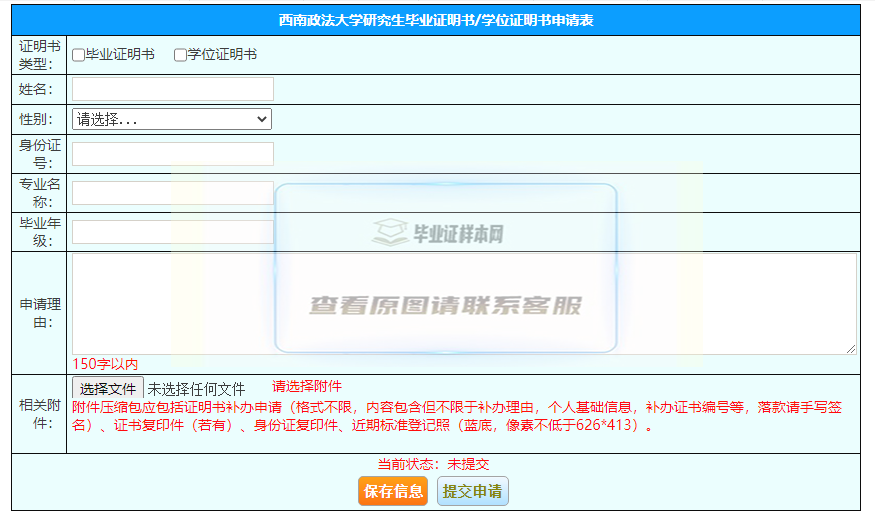Viewport: 875px width, 529px height.
Task: Click the 姓名 input field
Action: click(x=173, y=89)
